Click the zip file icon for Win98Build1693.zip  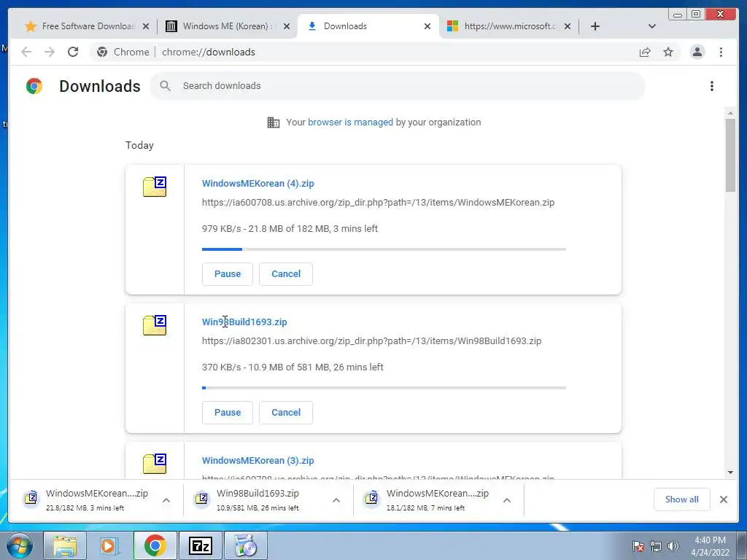[x=155, y=325]
